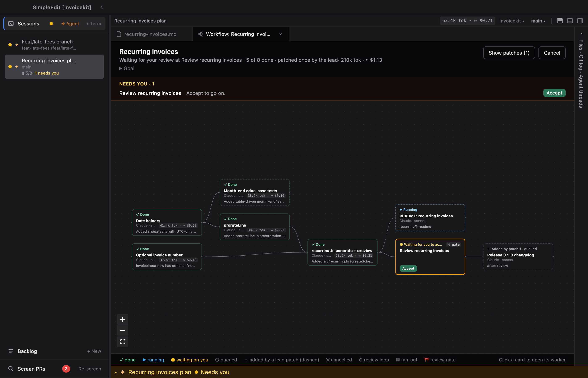Close the Workflow tab
The height and width of the screenshot is (378, 588).
click(281, 34)
